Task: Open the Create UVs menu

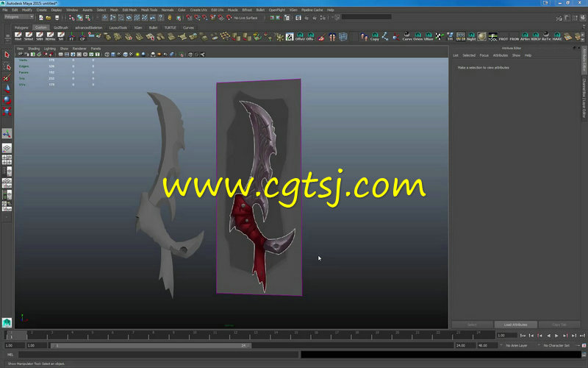Action: (x=198, y=10)
